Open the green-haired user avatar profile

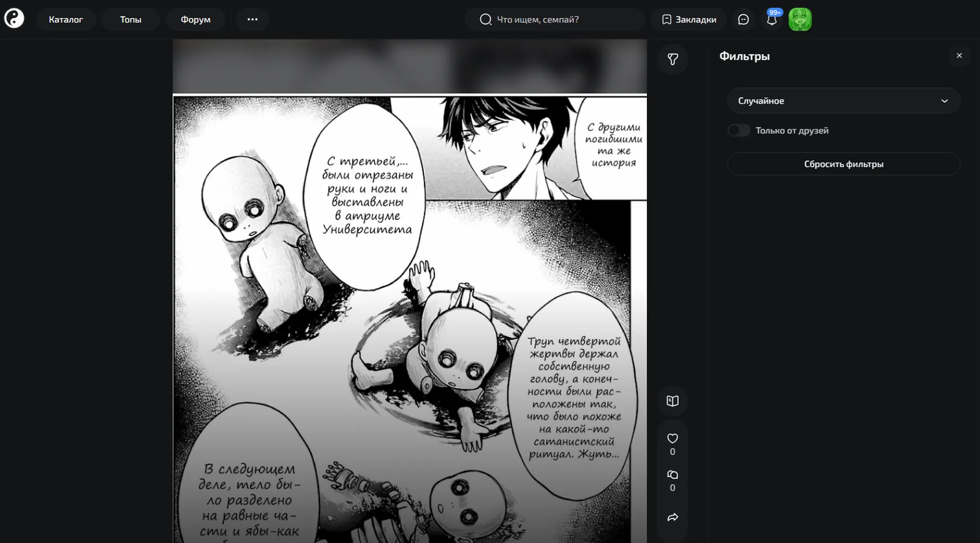click(800, 20)
